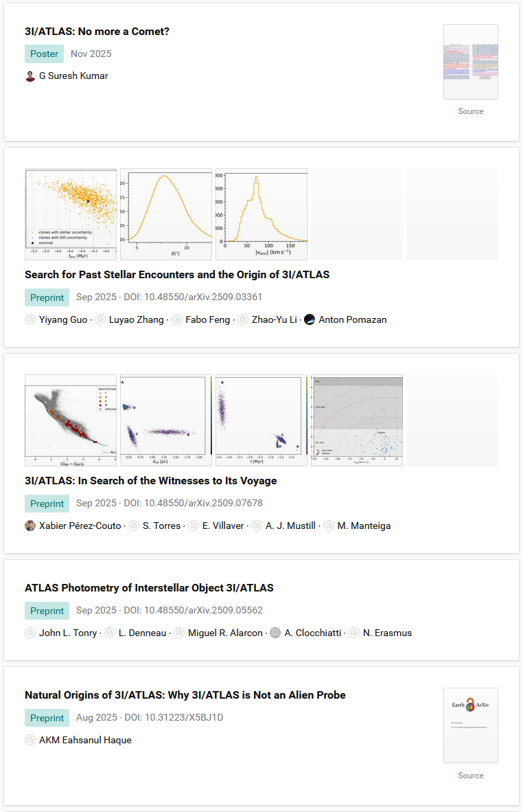Open 'Natural Origins of 3I/ATLAS' paper
The height and width of the screenshot is (812, 523).
(185, 695)
